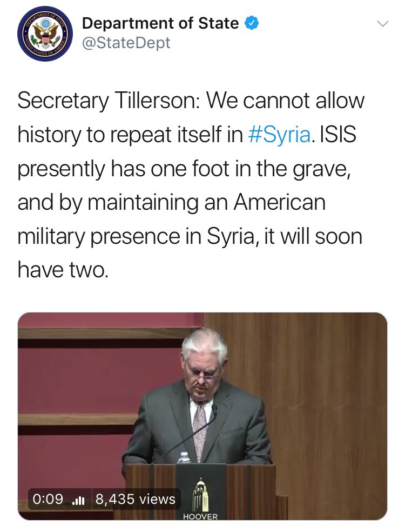Play the Tillerson speech video

[202, 416]
